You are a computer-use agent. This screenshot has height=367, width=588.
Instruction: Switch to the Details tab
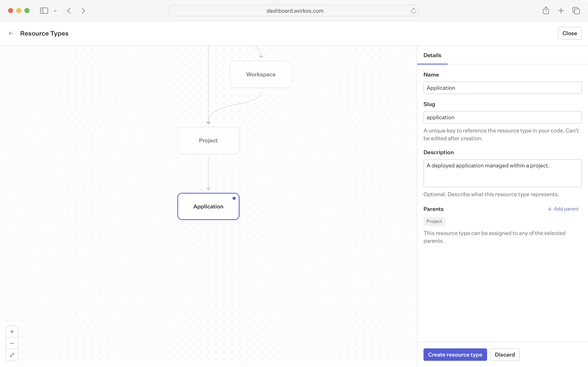pos(432,55)
